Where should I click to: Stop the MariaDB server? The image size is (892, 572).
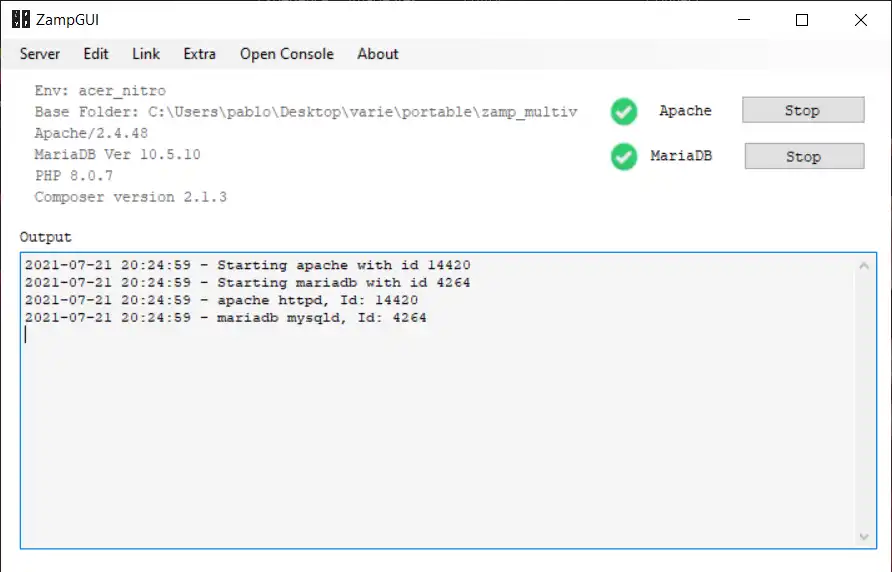(x=804, y=156)
